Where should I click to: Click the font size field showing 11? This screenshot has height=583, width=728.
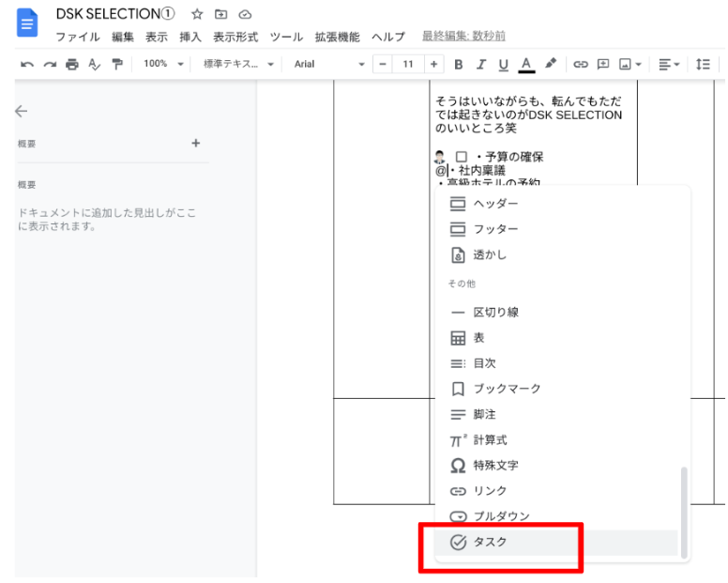(x=408, y=64)
